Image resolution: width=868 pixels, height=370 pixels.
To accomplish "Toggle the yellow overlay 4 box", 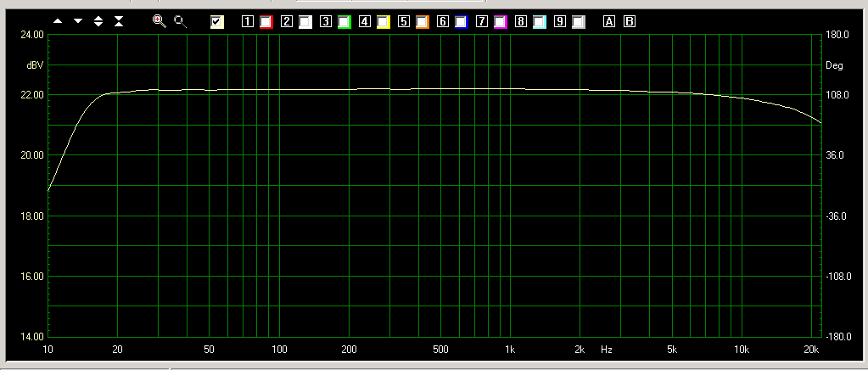I will coord(384,22).
